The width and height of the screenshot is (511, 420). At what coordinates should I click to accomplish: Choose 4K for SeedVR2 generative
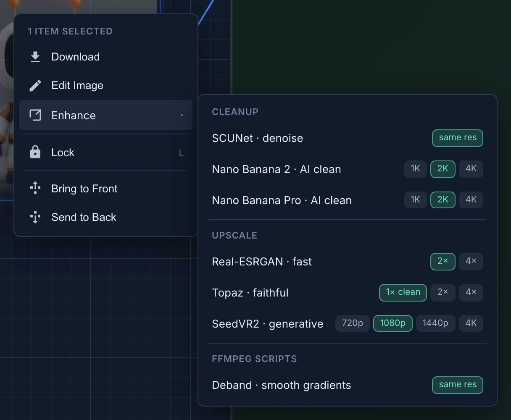coord(471,323)
